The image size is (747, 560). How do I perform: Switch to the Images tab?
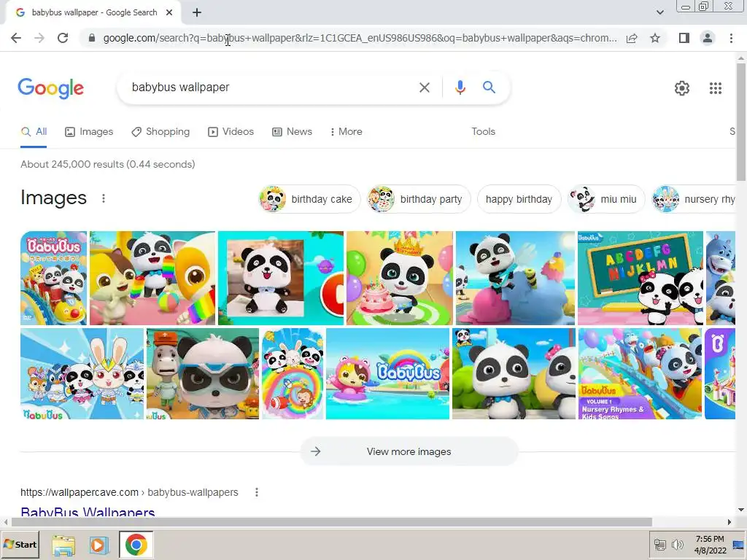[x=89, y=132]
